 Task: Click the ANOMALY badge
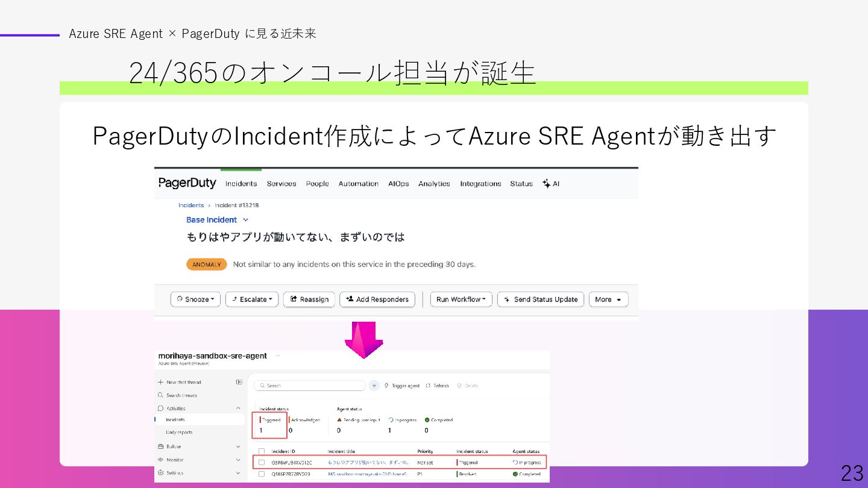(207, 264)
